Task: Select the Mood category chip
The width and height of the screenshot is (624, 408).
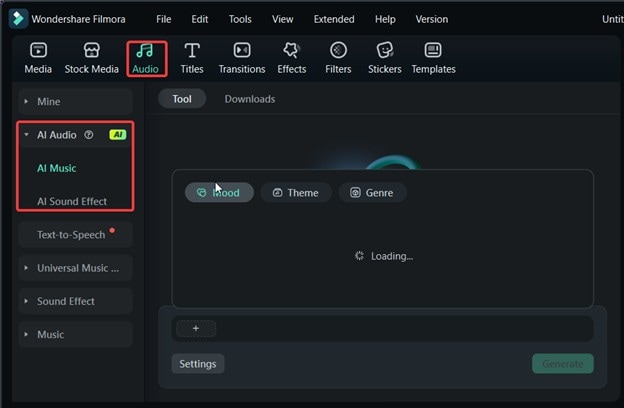Action: tap(219, 193)
